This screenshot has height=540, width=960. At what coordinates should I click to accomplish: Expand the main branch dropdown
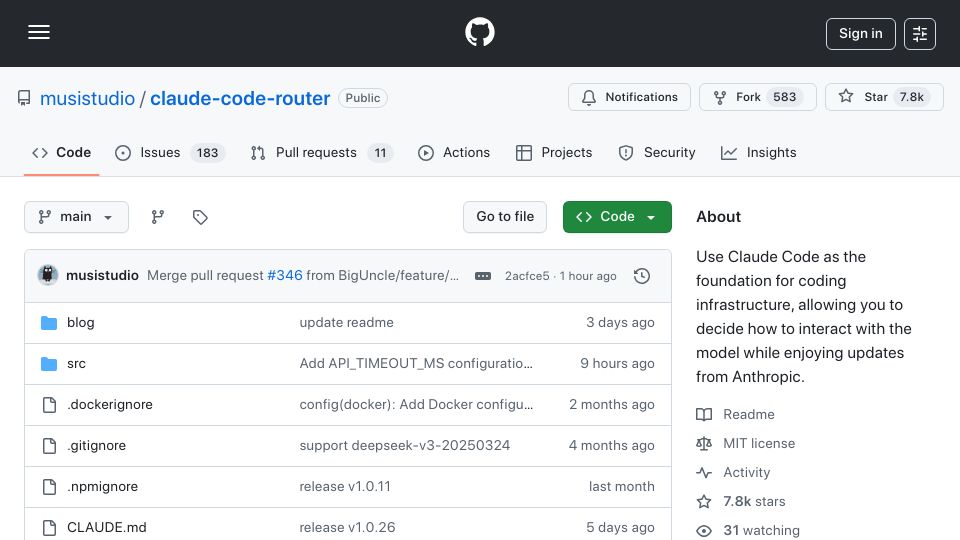[77, 217]
